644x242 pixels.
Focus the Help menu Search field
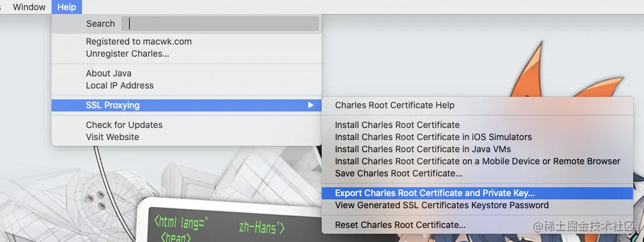pyautogui.click(x=220, y=24)
